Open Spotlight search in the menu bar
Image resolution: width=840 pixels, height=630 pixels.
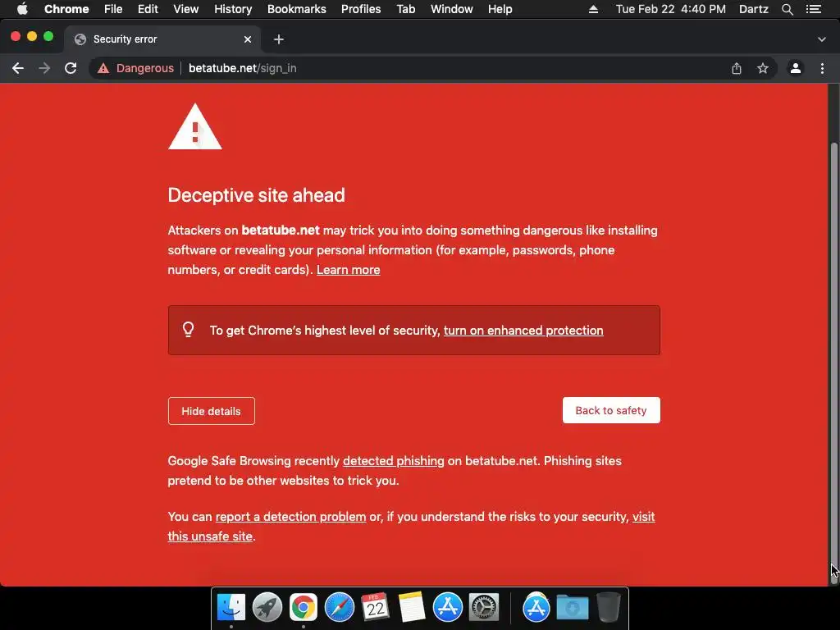click(x=787, y=9)
